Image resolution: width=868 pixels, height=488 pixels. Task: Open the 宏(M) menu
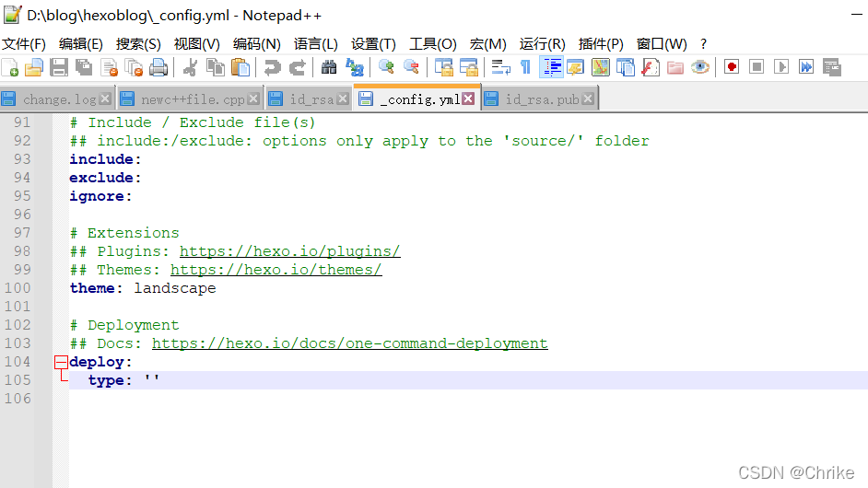pyautogui.click(x=487, y=43)
